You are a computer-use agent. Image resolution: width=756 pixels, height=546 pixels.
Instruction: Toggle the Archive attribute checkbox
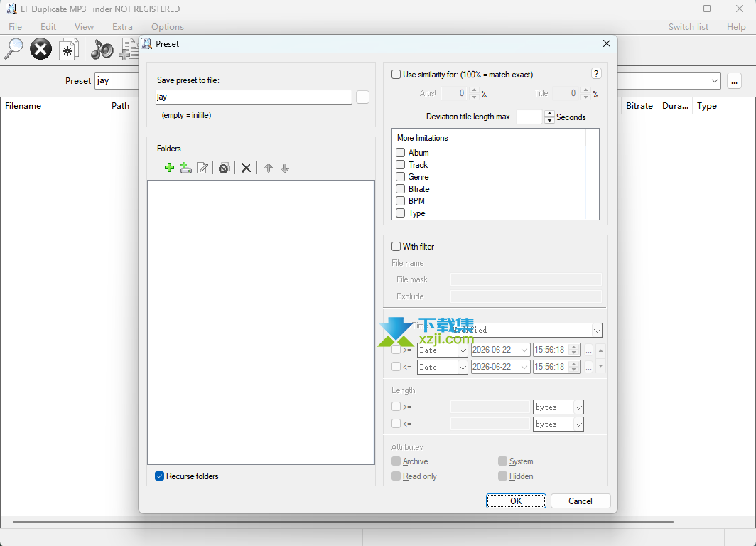pyautogui.click(x=396, y=461)
